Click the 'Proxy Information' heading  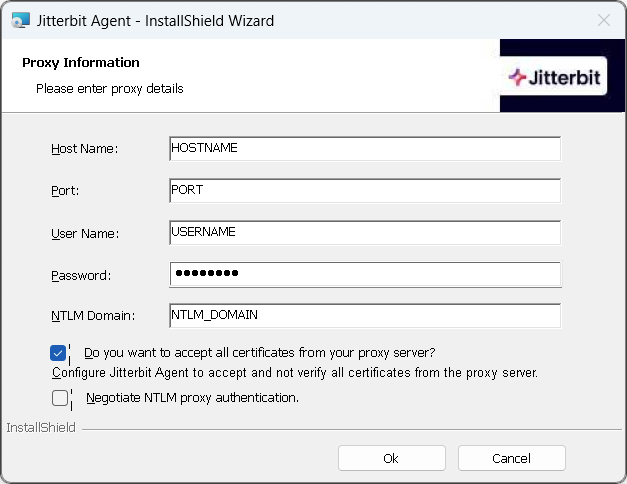tap(81, 63)
